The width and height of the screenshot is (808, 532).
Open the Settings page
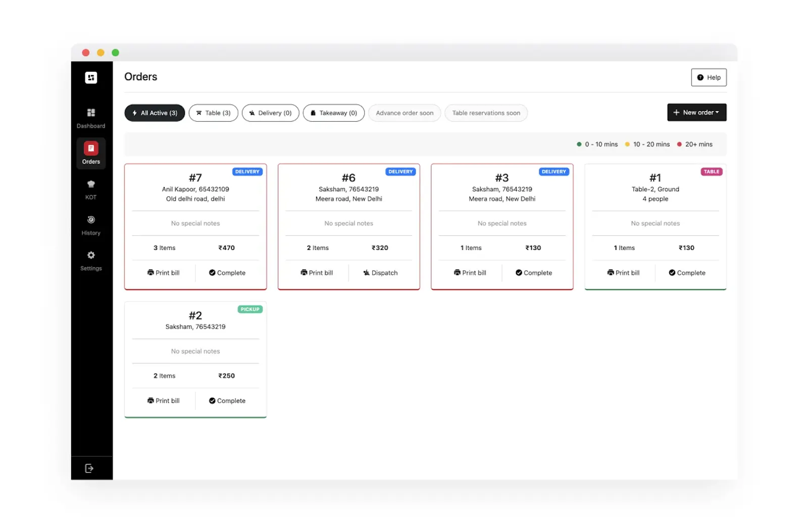pos(91,260)
